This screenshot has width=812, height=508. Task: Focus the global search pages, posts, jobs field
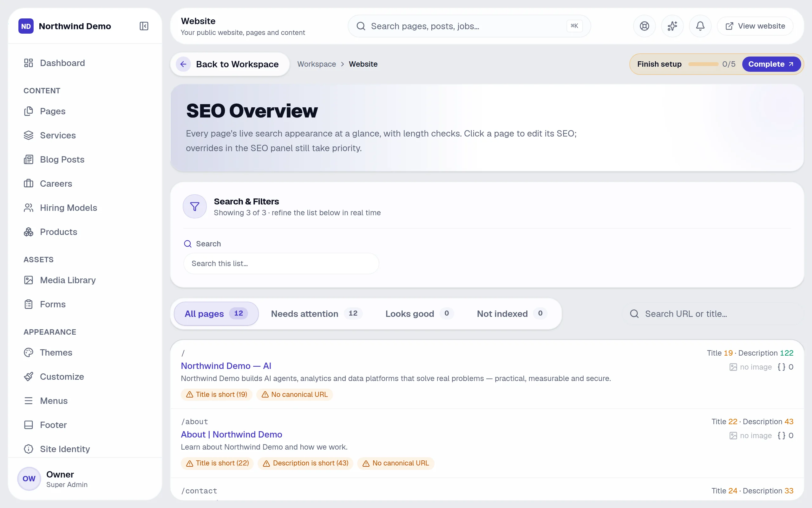[x=469, y=26]
